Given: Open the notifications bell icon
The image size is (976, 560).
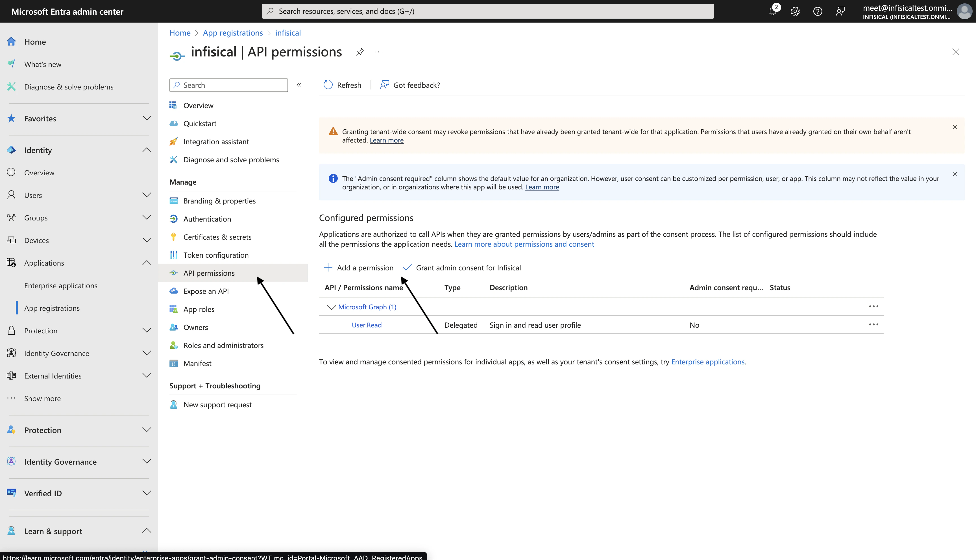Looking at the screenshot, I should click(772, 11).
